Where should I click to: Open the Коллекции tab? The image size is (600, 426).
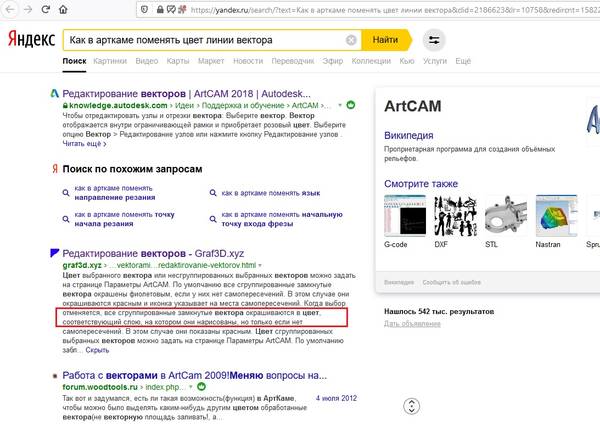[x=371, y=61]
